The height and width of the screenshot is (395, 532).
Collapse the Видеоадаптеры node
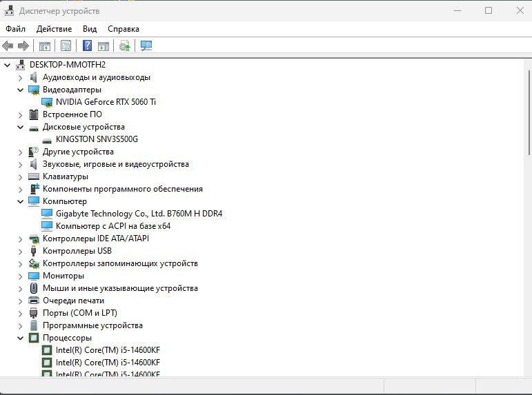coord(21,90)
